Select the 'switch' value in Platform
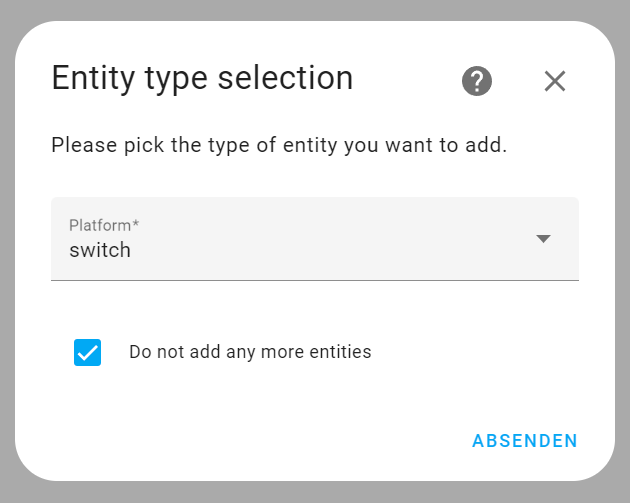This screenshot has width=630, height=503. 100,250
